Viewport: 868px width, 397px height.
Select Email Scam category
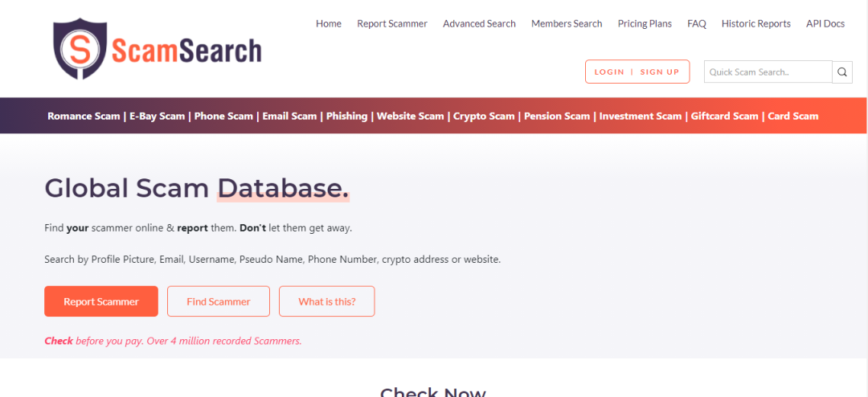[x=289, y=117]
